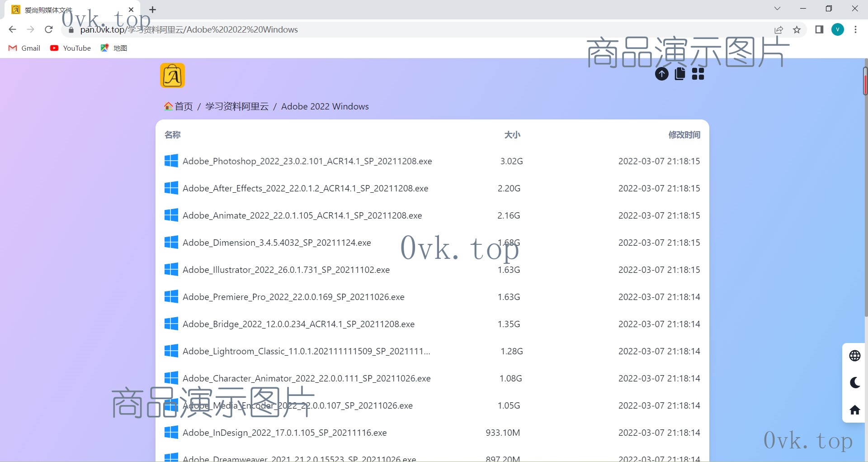Click Windows icon beside Lightroom Classic file

tap(171, 351)
